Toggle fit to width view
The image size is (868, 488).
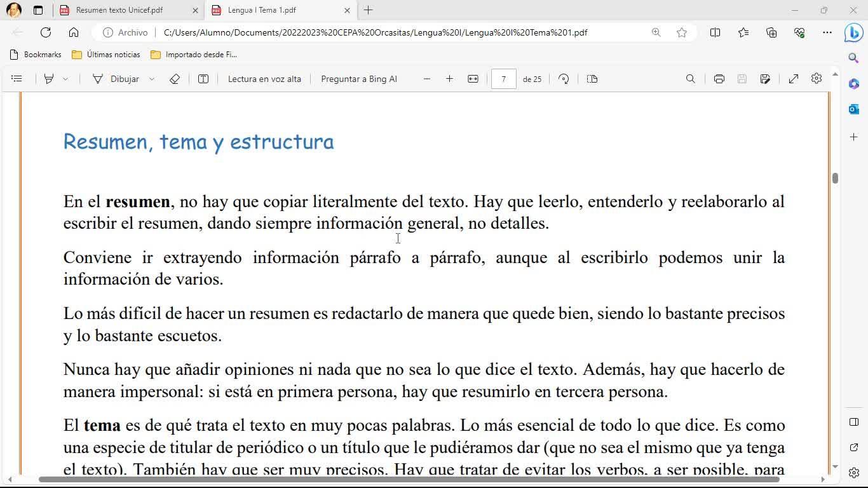pyautogui.click(x=473, y=79)
